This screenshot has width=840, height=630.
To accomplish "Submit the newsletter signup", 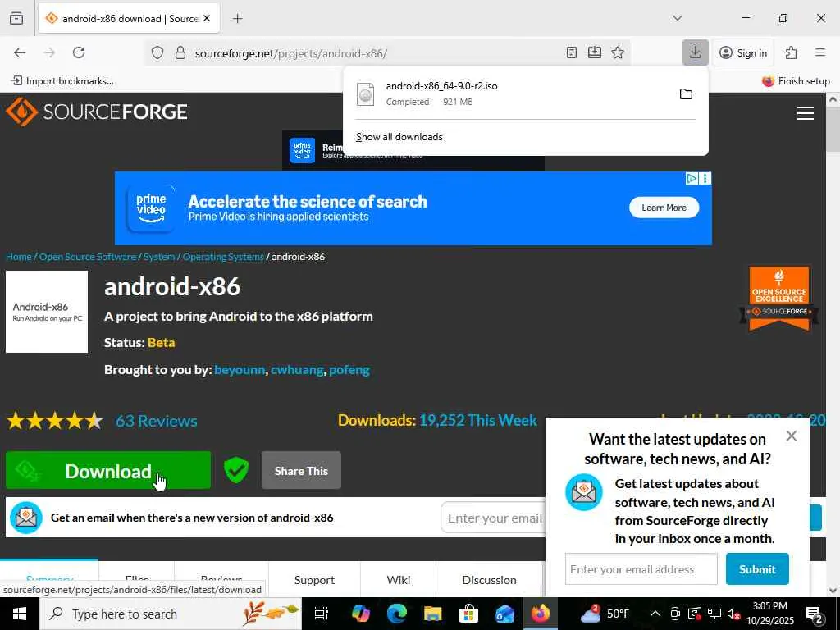I will [x=757, y=569].
